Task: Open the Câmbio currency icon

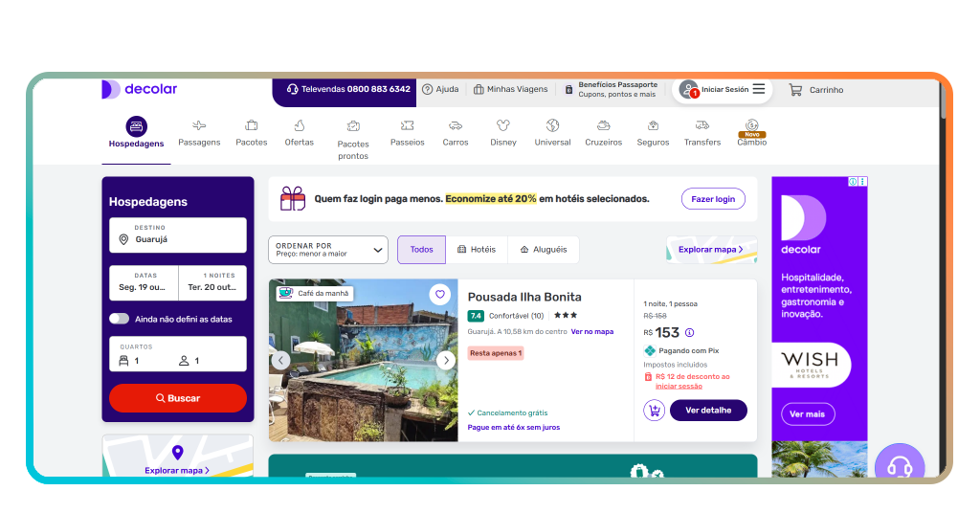Action: click(752, 125)
